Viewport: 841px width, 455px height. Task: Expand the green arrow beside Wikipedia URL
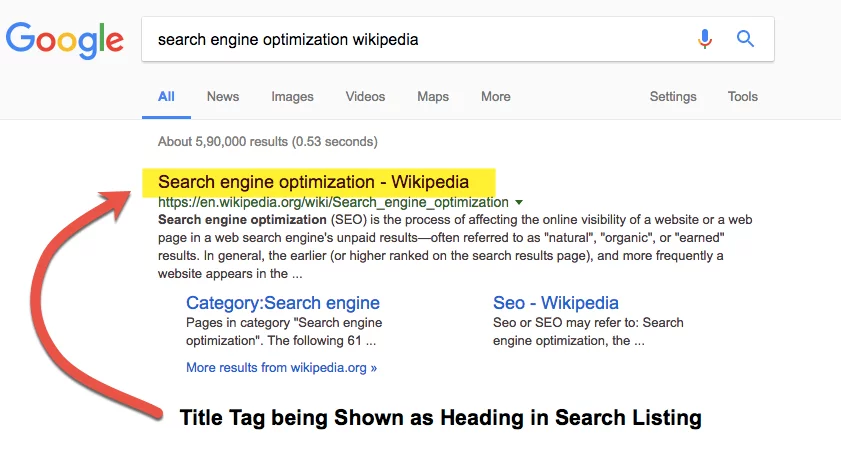point(519,203)
